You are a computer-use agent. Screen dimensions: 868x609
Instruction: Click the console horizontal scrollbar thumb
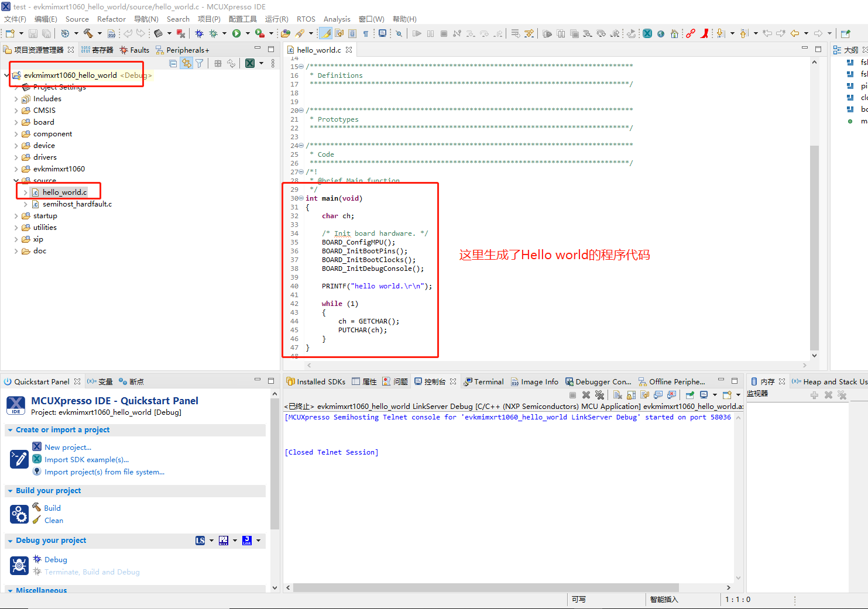click(x=486, y=587)
